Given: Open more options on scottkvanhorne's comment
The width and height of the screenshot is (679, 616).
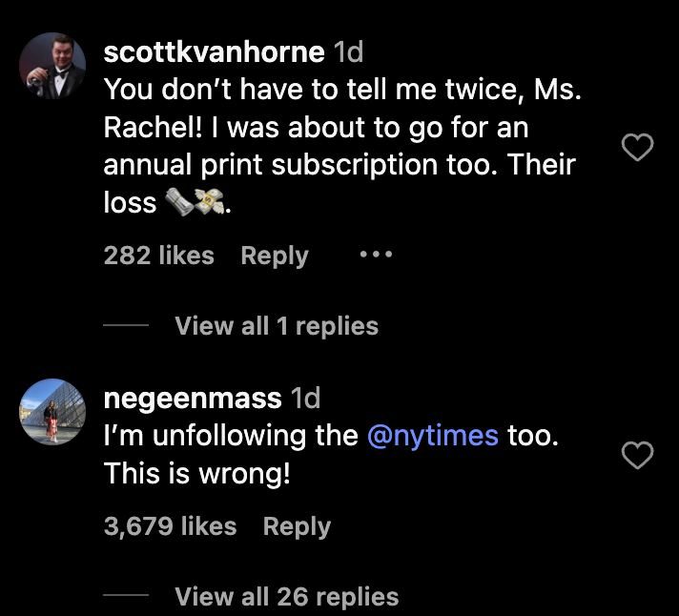Looking at the screenshot, I should pos(376,256).
